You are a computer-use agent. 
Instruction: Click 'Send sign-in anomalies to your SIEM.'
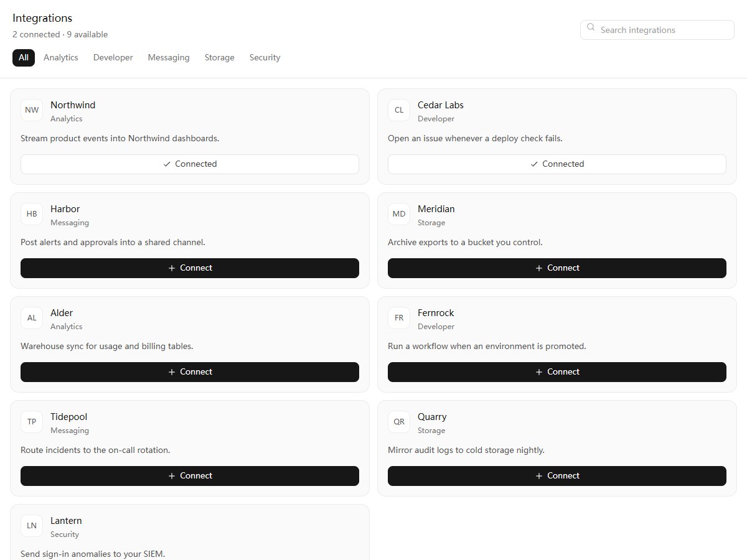coord(93,554)
